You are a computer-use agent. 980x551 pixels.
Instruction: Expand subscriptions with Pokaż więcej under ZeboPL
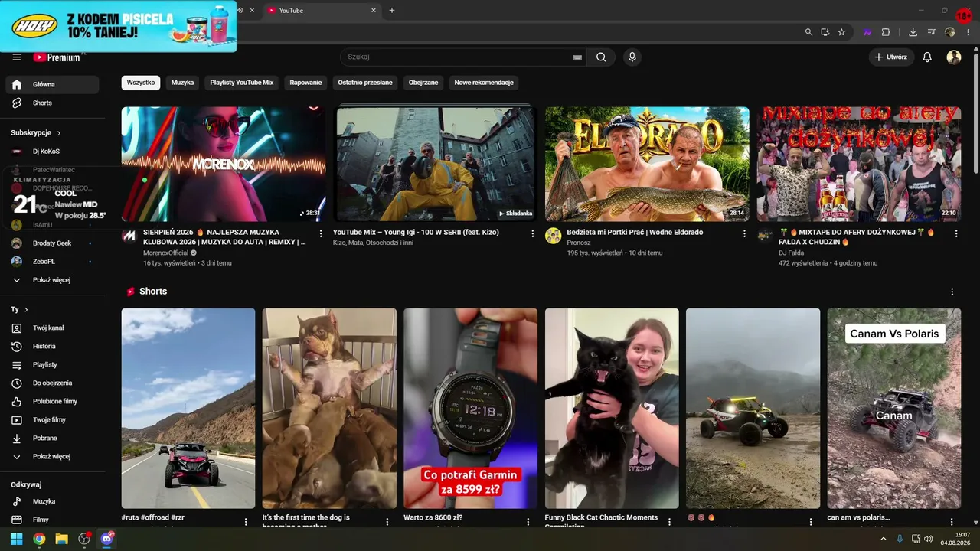point(52,280)
